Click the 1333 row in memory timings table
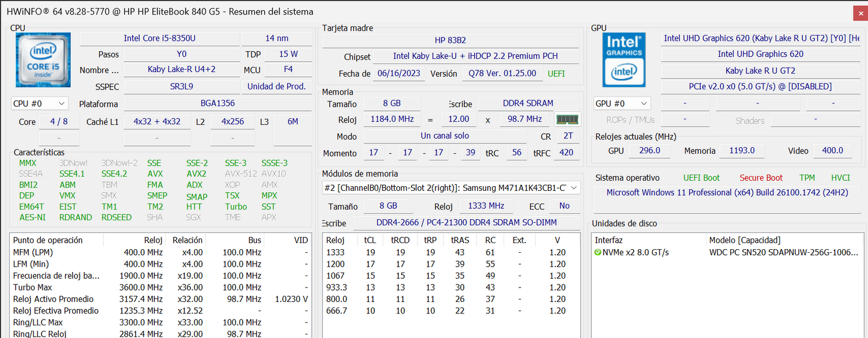This screenshot has height=338, width=868. (x=451, y=252)
